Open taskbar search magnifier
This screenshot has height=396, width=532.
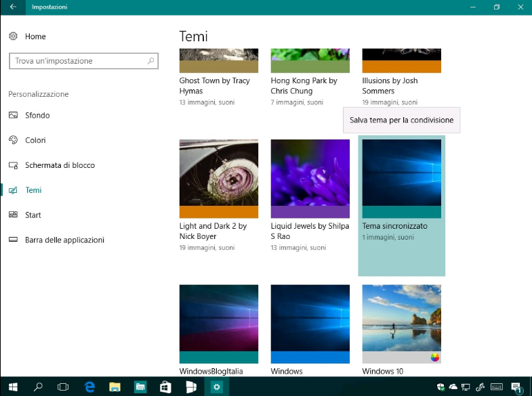38,387
